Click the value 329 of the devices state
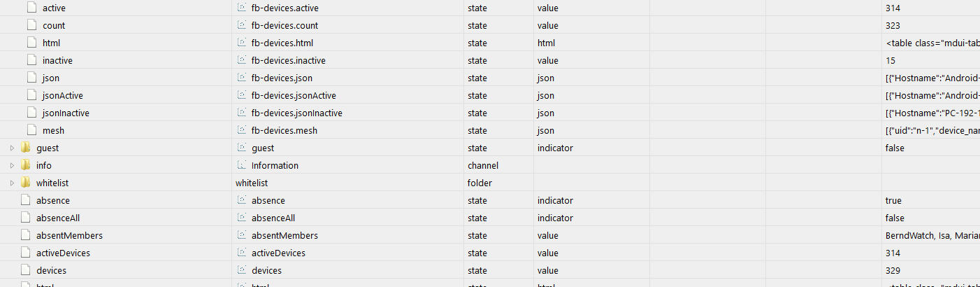This screenshot has height=287, width=980. pyautogui.click(x=892, y=270)
